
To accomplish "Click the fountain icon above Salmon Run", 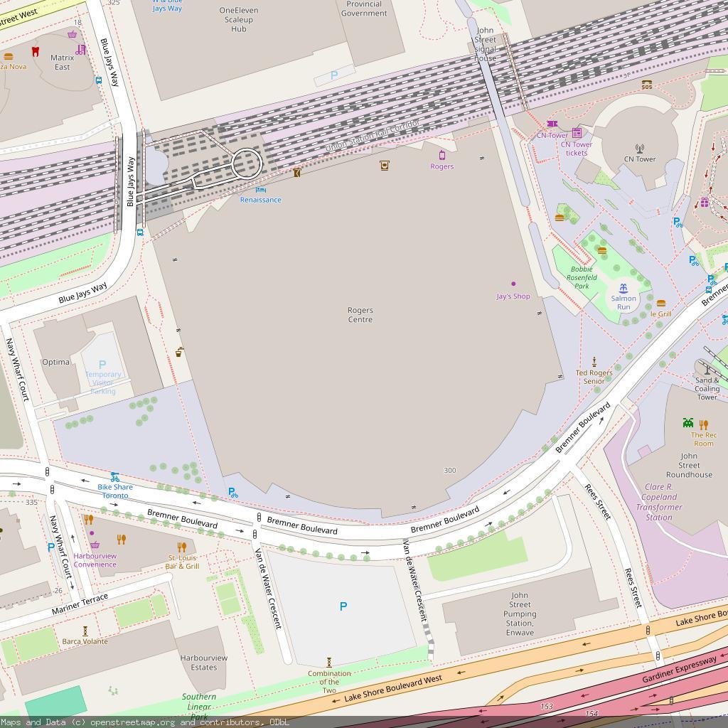I will click(x=623, y=289).
